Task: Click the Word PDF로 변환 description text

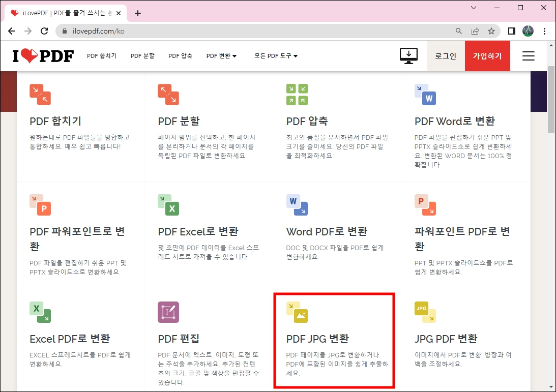Action: pyautogui.click(x=335, y=252)
